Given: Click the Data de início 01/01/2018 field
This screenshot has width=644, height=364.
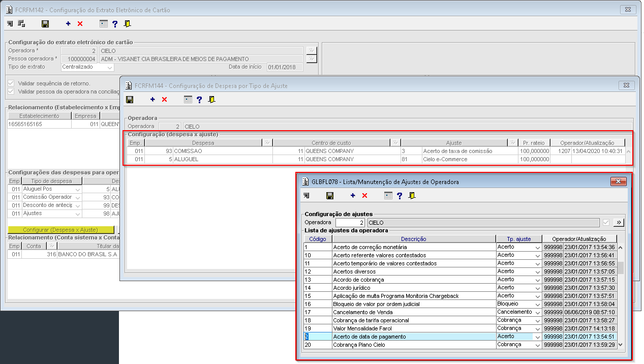Looking at the screenshot, I should [x=285, y=67].
